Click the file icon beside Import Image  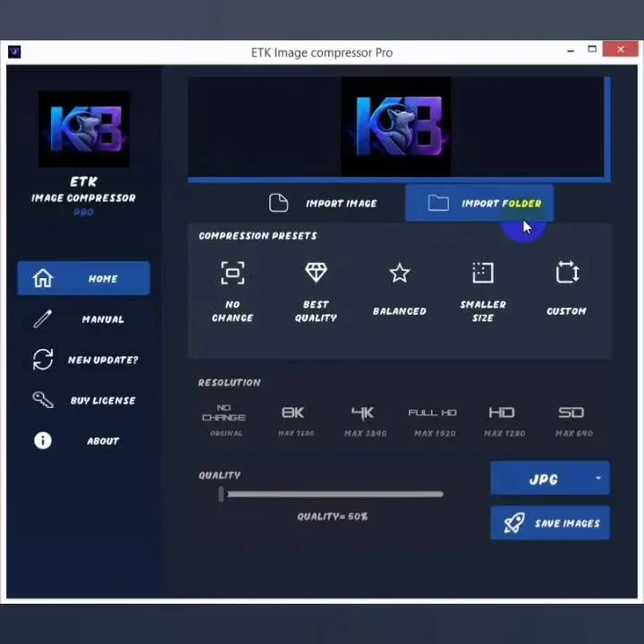tap(278, 203)
